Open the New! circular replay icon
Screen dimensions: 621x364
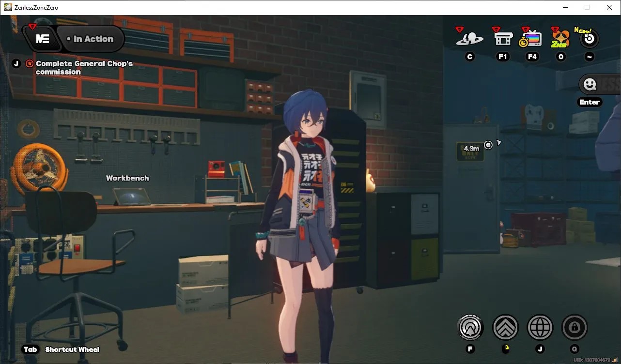589,38
